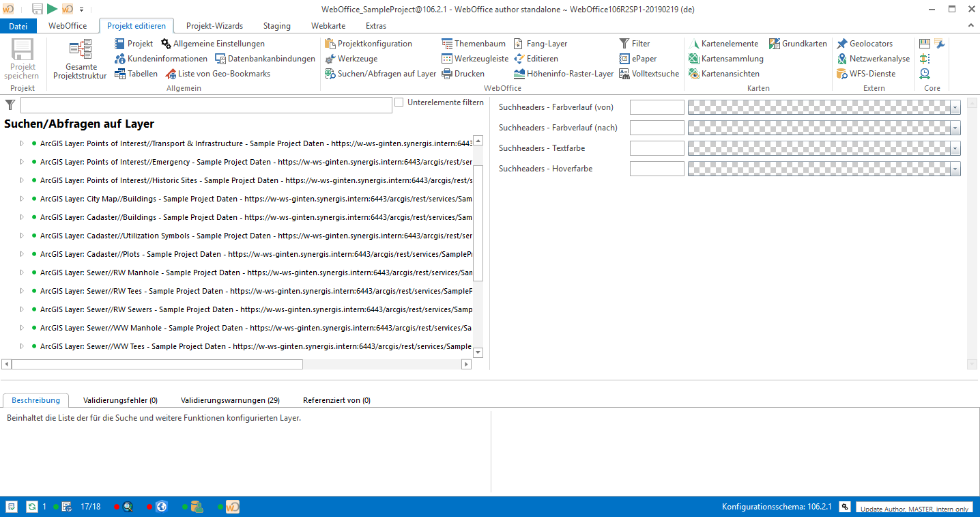The height and width of the screenshot is (517, 980).
Task: Enable the Unterelemente filtern checkbox
Action: (x=399, y=102)
